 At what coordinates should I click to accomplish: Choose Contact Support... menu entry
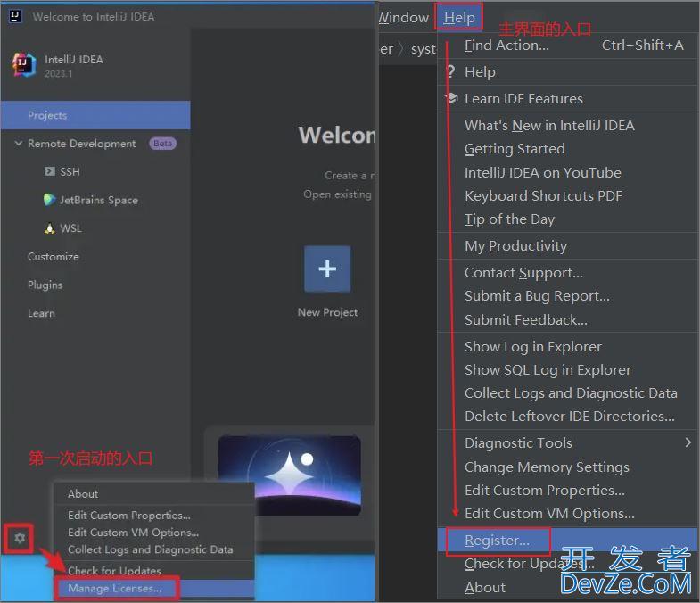tap(567, 272)
